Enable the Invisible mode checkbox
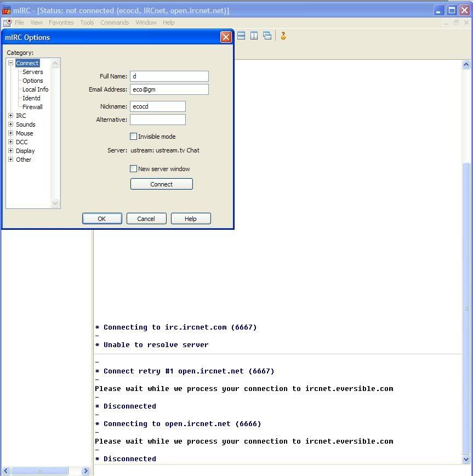 coord(133,137)
